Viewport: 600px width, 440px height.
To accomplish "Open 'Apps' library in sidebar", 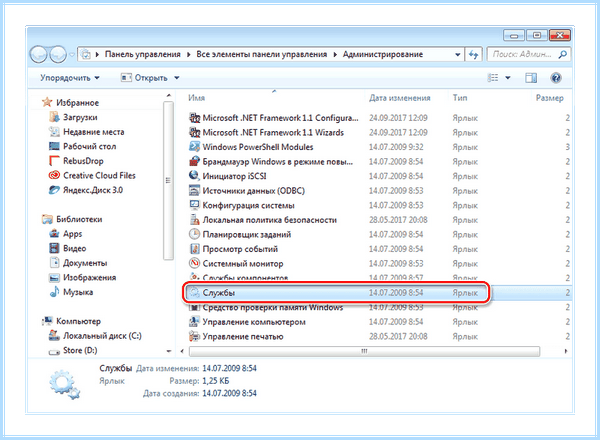I will pyautogui.click(x=73, y=234).
